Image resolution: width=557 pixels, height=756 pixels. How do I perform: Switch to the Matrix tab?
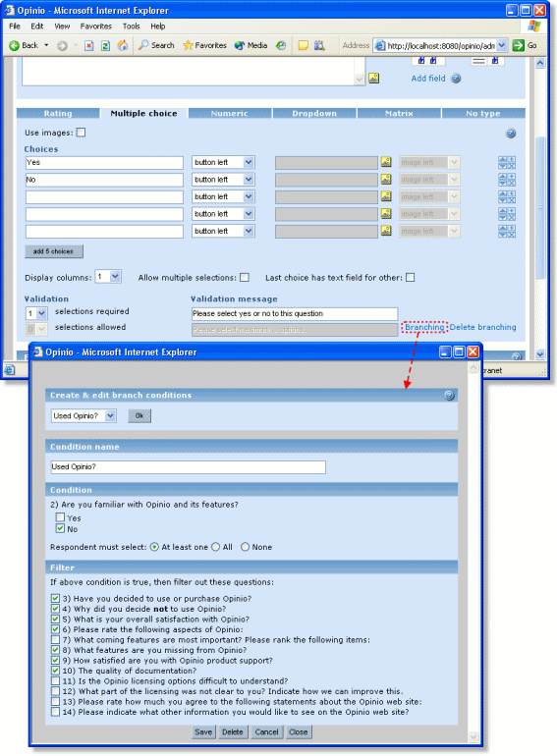pos(399,113)
